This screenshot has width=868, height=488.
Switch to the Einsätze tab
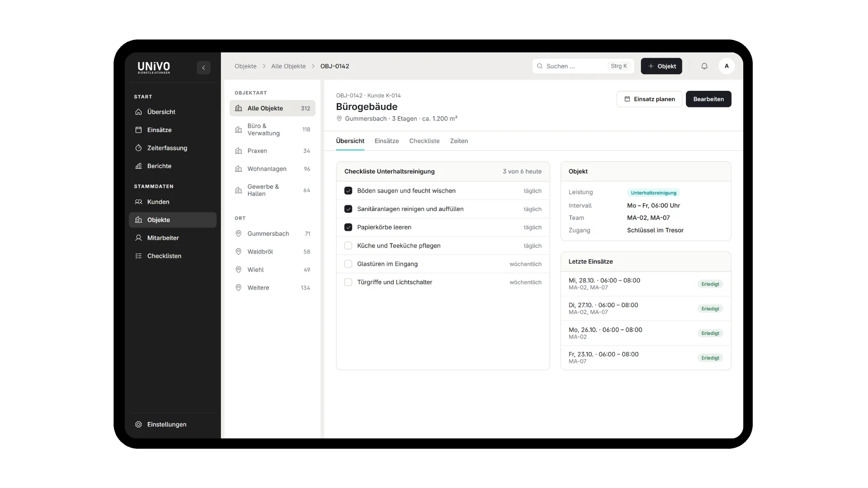point(387,141)
